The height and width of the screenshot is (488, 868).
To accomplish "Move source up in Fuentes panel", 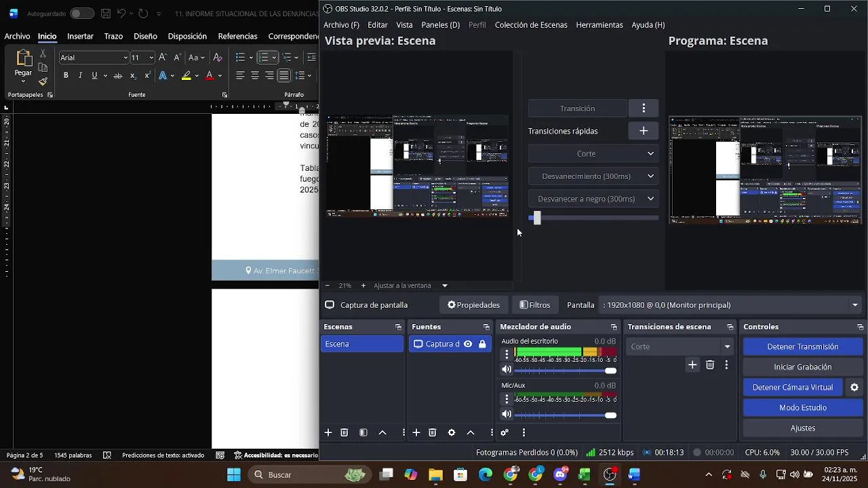I will 471,432.
